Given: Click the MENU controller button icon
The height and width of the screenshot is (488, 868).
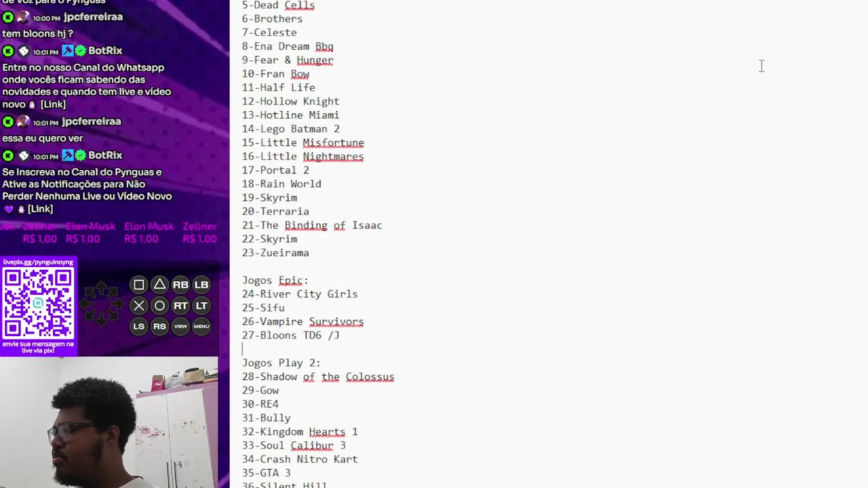Looking at the screenshot, I should (201, 326).
